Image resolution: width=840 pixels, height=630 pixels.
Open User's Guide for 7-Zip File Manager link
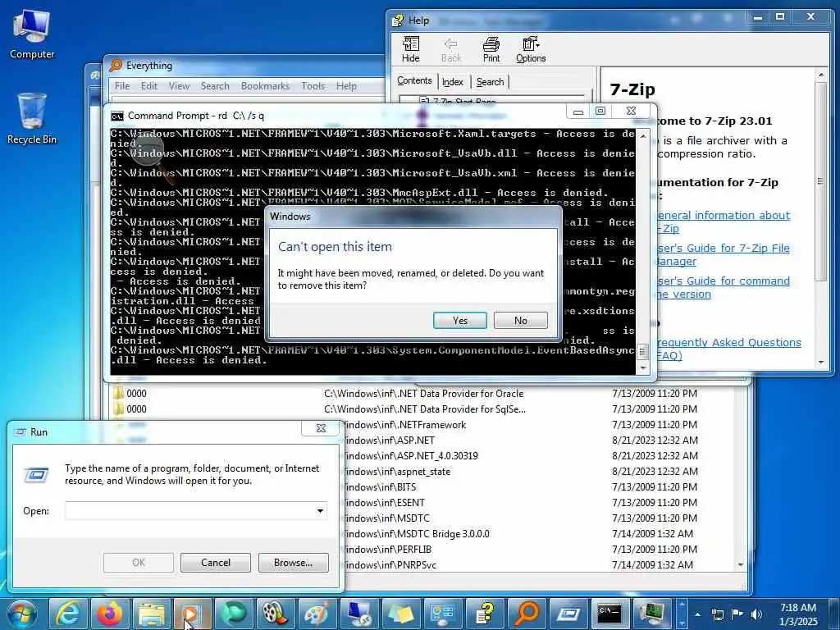tap(724, 254)
